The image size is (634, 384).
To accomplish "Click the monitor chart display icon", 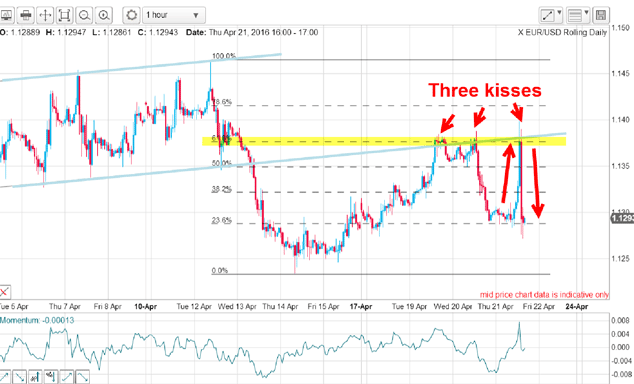I will click(6, 15).
